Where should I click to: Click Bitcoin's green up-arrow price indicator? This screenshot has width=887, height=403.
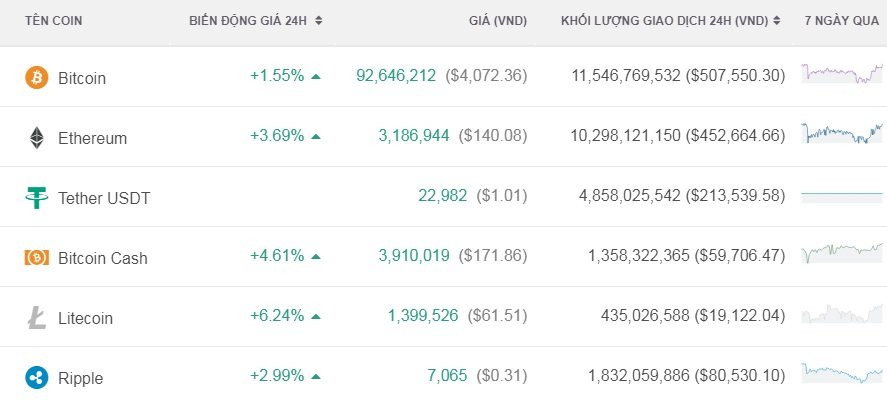[x=316, y=76]
